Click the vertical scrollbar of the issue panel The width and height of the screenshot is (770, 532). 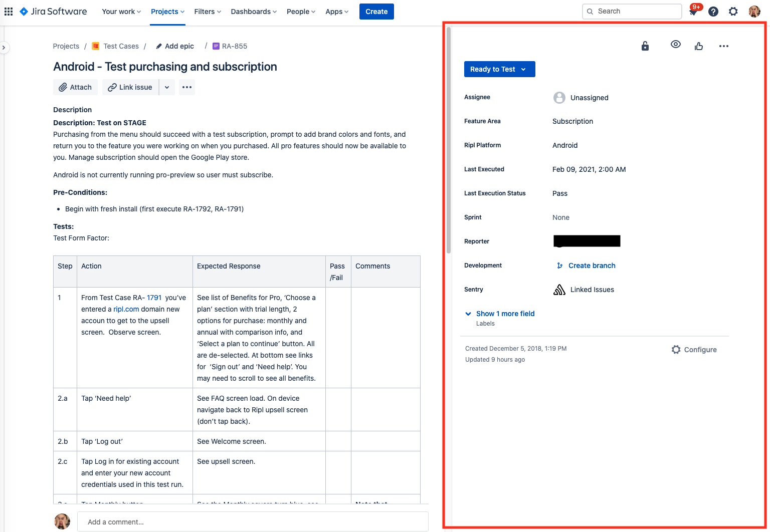449,140
